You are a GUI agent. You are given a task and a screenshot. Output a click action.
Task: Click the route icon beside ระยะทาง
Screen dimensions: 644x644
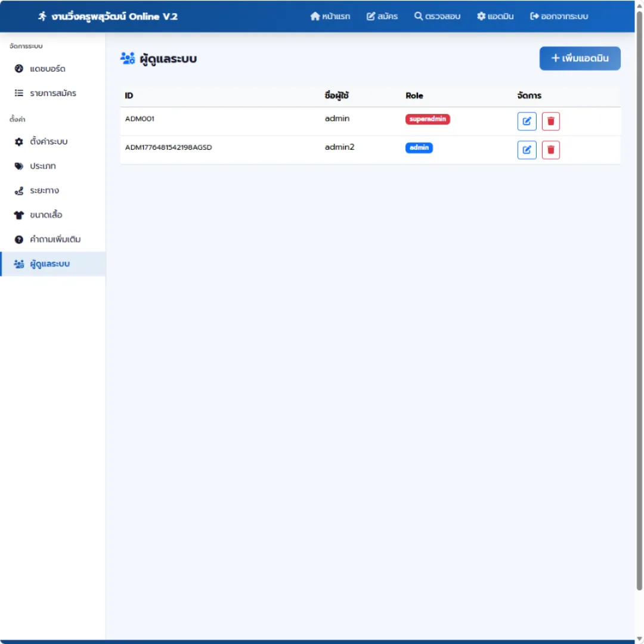19,191
